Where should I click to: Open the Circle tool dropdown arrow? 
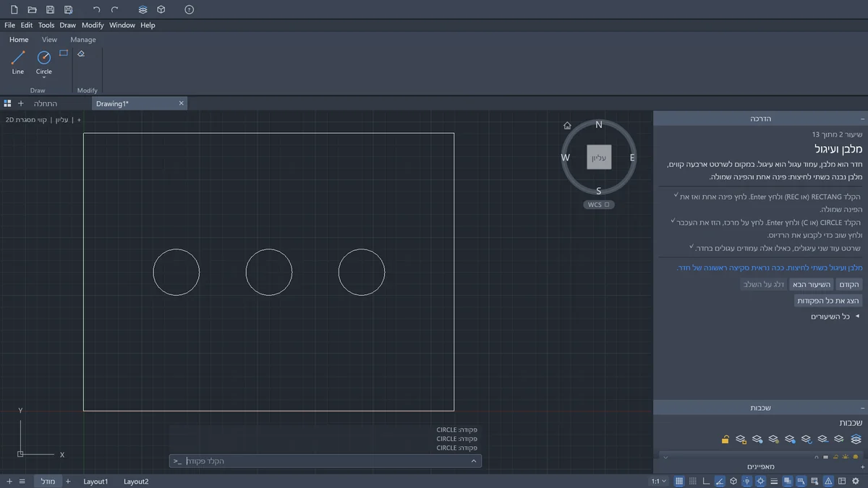click(x=44, y=77)
